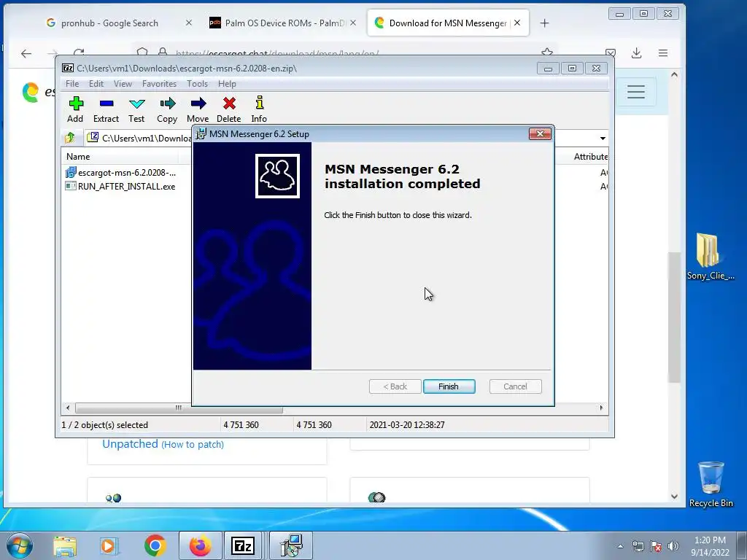The height and width of the screenshot is (560, 747).
Task: Open the File menu in 7-Zip
Action: [x=72, y=84]
